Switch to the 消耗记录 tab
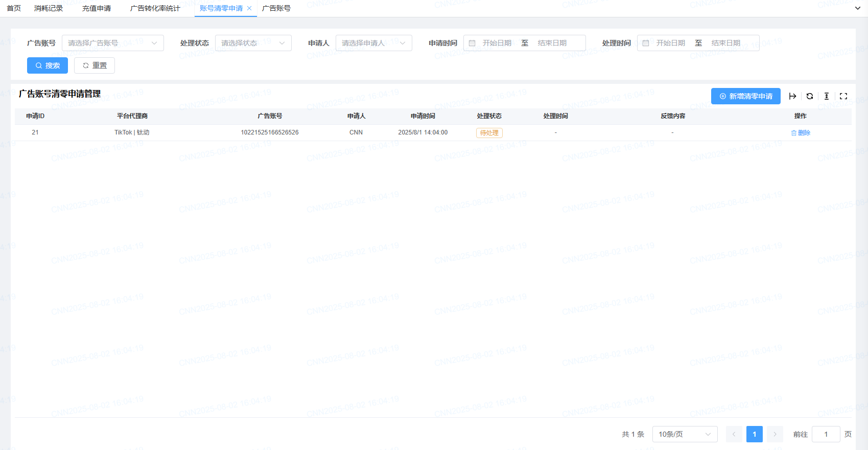 pos(49,8)
